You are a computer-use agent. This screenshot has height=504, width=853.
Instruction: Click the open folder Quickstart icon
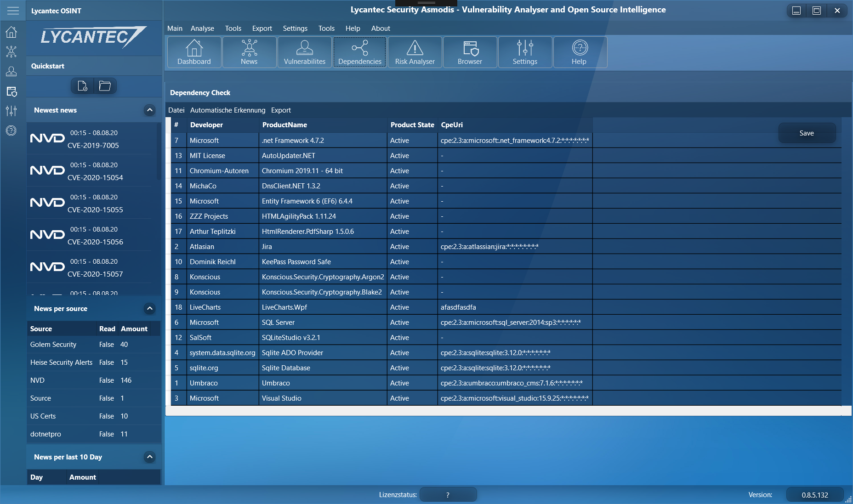pos(105,86)
